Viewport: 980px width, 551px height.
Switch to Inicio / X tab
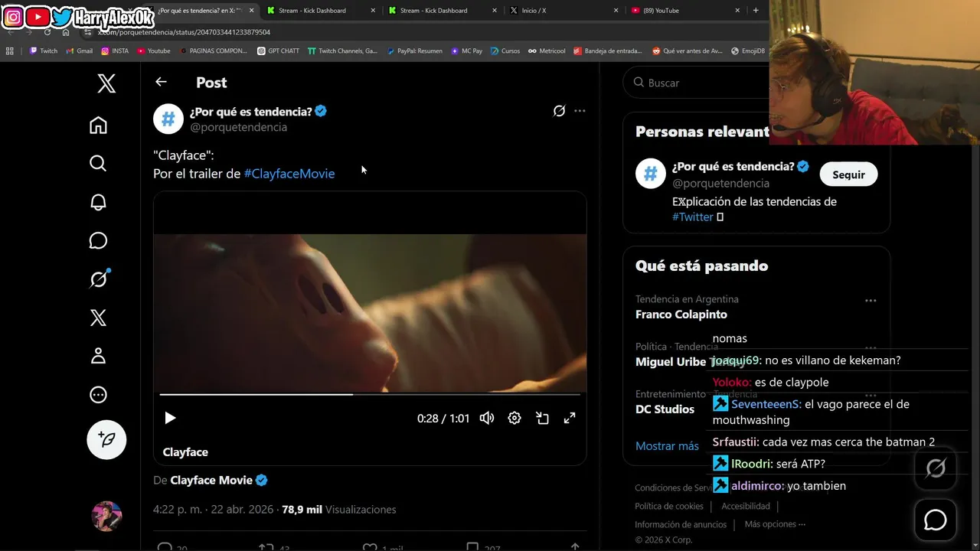[565, 11]
